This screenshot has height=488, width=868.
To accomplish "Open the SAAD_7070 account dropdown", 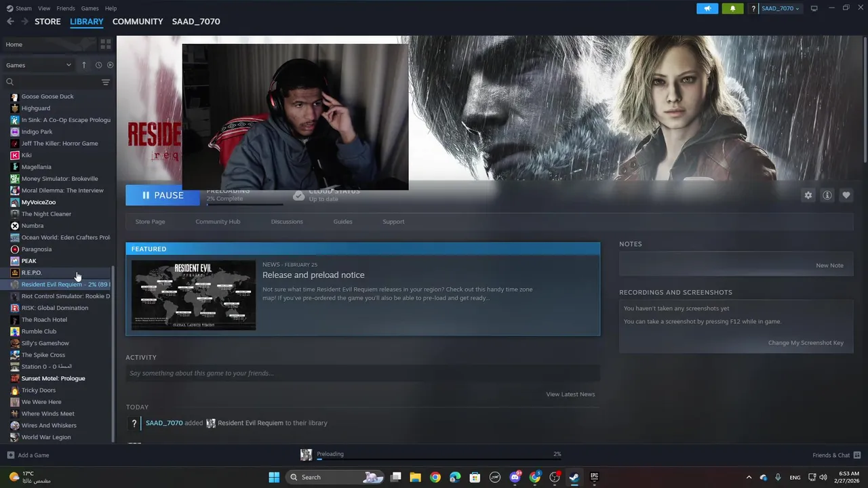I will pos(780,9).
